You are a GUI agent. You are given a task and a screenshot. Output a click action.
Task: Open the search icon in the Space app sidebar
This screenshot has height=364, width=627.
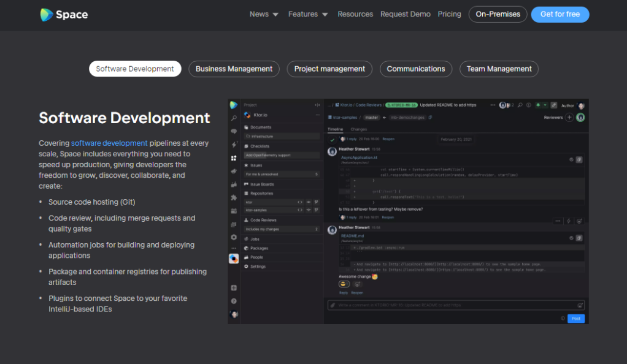[x=234, y=118]
